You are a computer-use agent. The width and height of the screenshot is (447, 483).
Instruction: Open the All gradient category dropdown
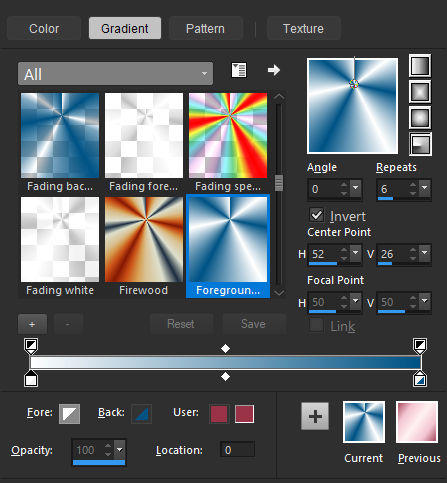[x=115, y=74]
